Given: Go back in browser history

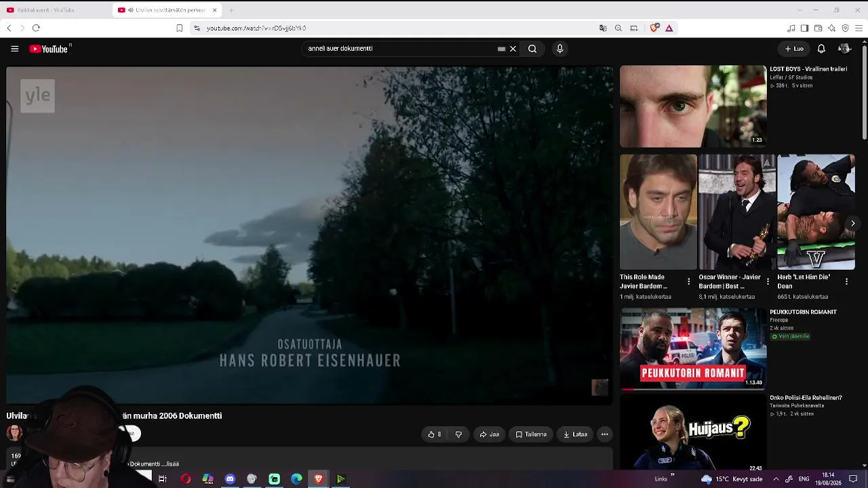Looking at the screenshot, I should [9, 28].
